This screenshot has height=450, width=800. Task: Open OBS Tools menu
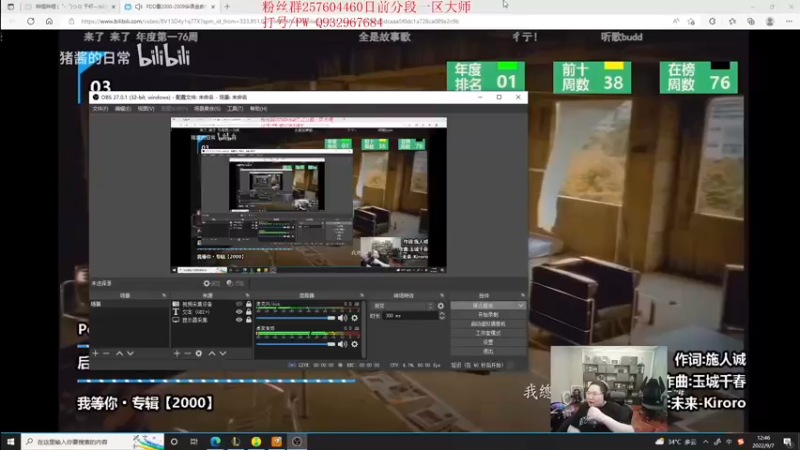pyautogui.click(x=235, y=109)
